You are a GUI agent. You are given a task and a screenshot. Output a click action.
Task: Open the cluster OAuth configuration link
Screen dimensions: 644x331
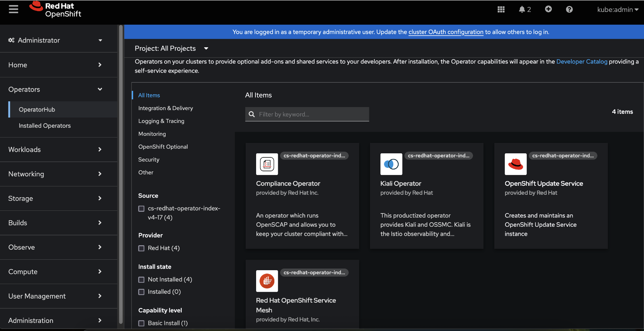pos(446,32)
